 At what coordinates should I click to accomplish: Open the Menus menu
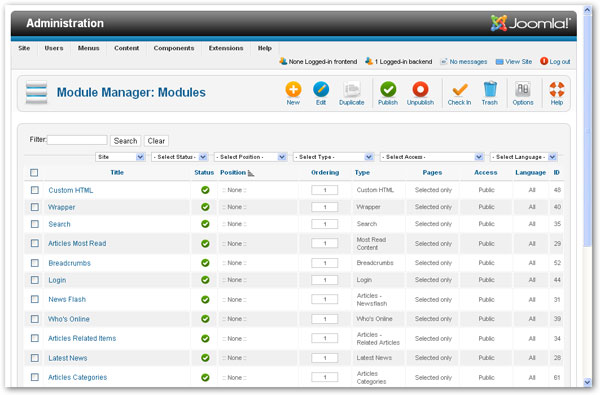tap(88, 48)
